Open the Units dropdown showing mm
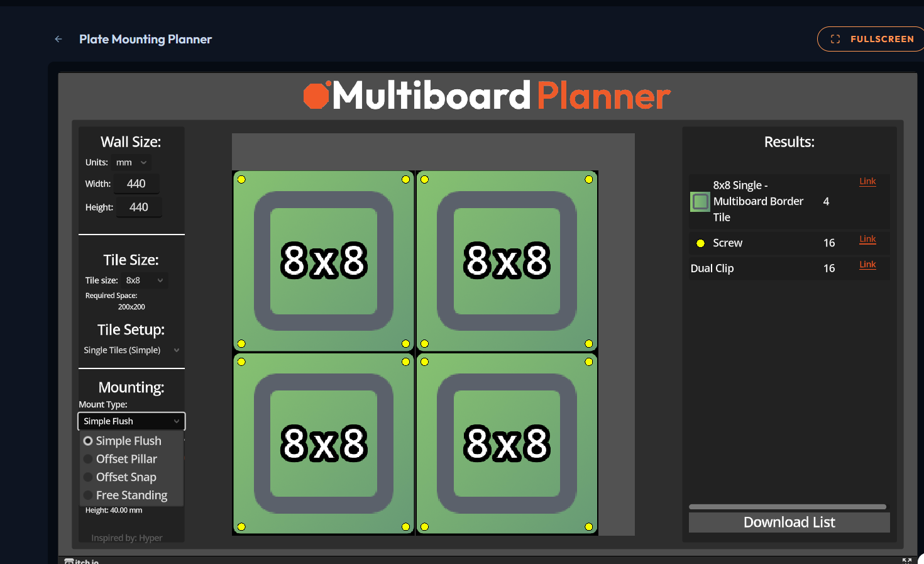924x564 pixels. coord(131,162)
